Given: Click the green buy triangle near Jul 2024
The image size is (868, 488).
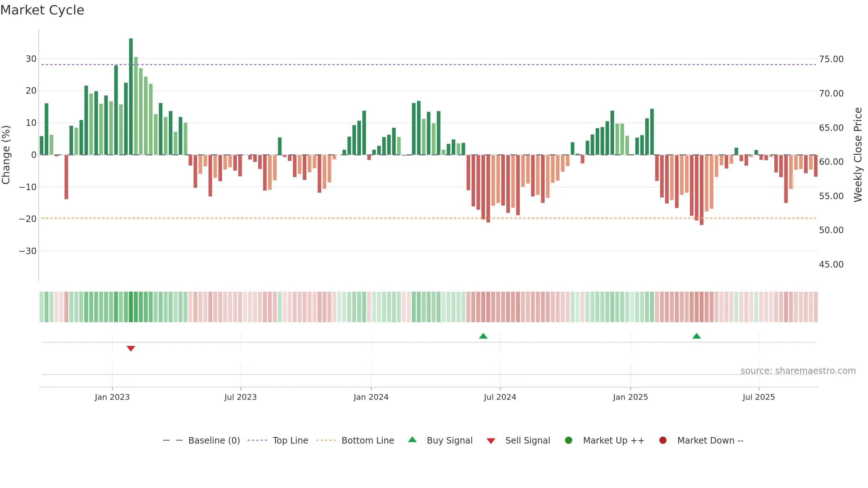Looking at the screenshot, I should tap(483, 336).
